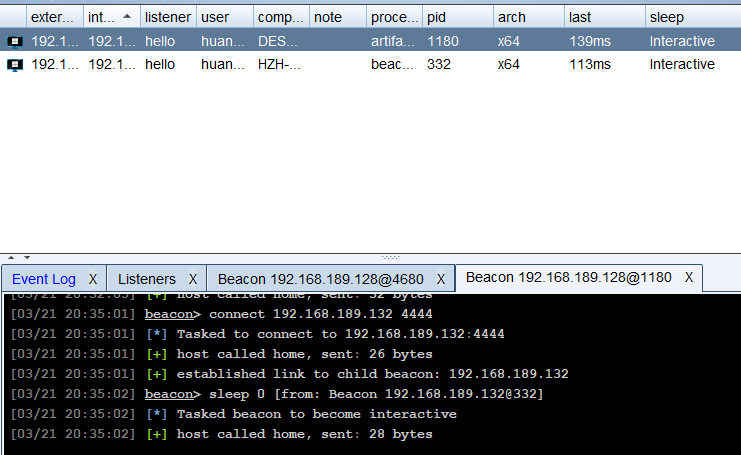Close the Event Log tab
Viewport: 741px width, 455px height.
pyautogui.click(x=93, y=279)
